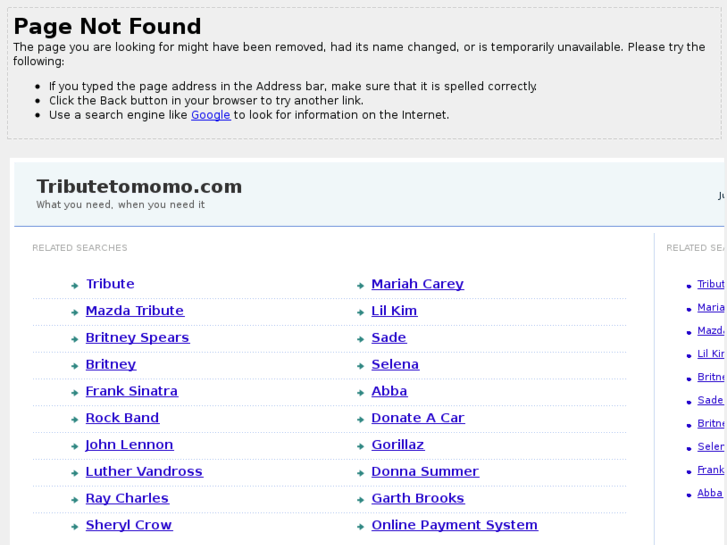The image size is (727, 545).
Task: Click the arrow bullet beside Tribute
Action: 75,285
